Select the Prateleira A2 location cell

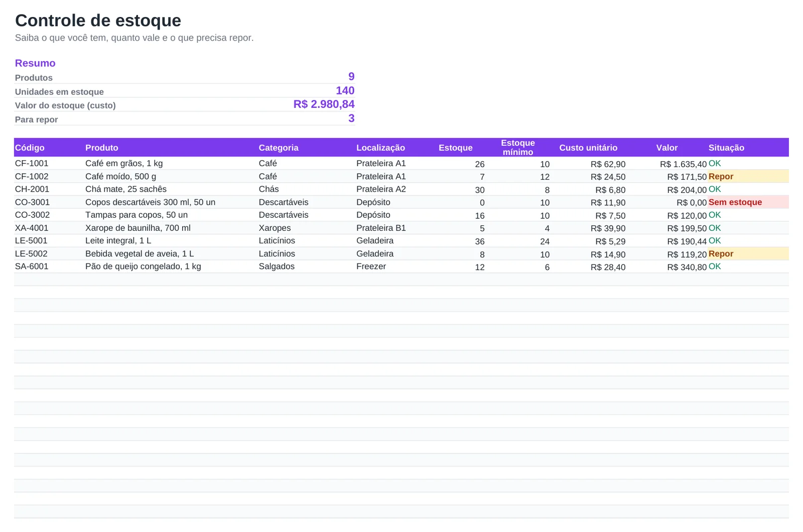381,189
